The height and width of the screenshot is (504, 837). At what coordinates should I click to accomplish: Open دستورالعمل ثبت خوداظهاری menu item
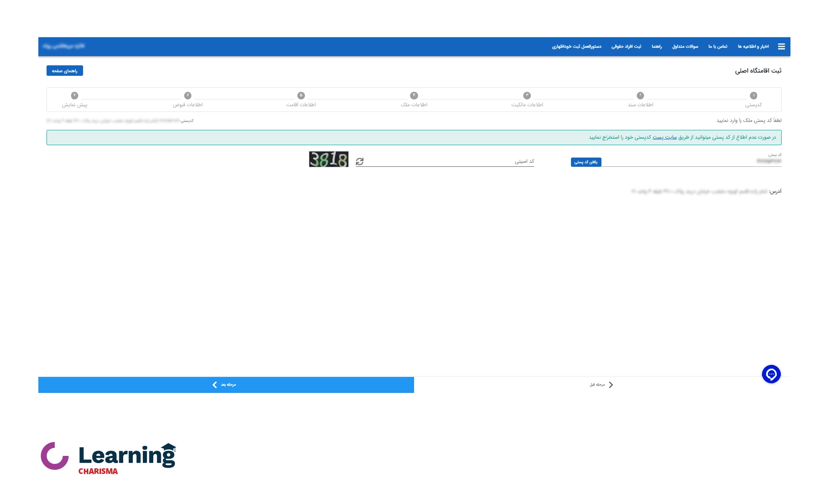576,47
